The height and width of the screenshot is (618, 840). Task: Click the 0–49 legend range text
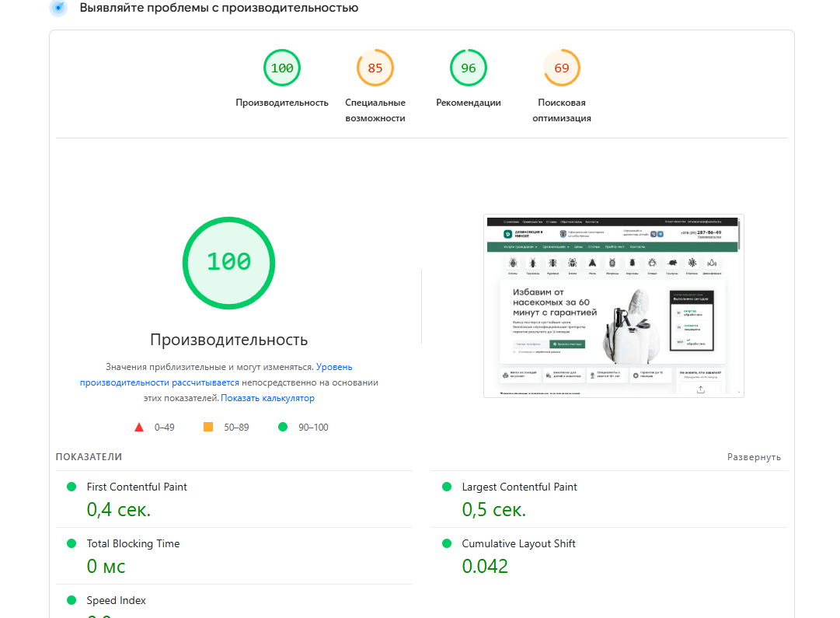pos(165,428)
